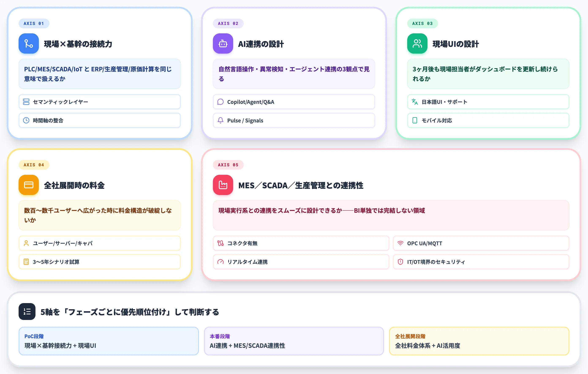This screenshot has height=374, width=588.
Task: Click the cable icon beside コネクタ有無
Action: click(220, 243)
